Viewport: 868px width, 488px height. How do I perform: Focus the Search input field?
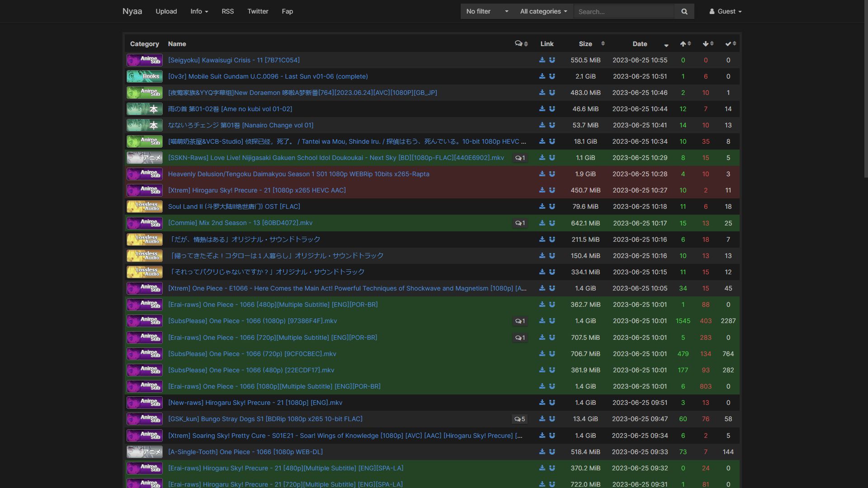pos(623,12)
